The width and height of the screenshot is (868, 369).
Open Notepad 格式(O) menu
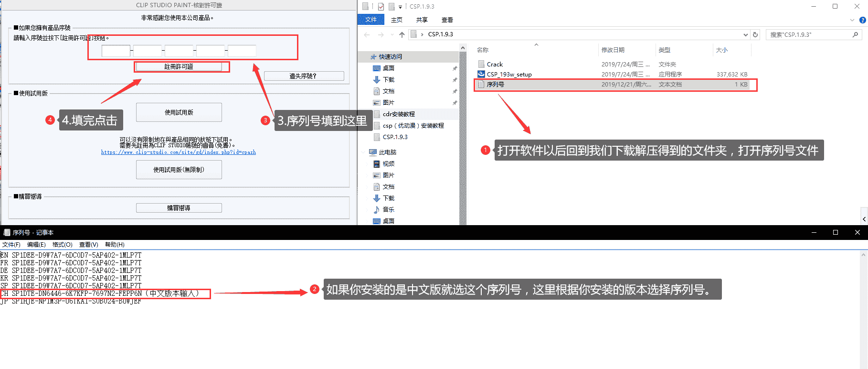click(x=62, y=244)
